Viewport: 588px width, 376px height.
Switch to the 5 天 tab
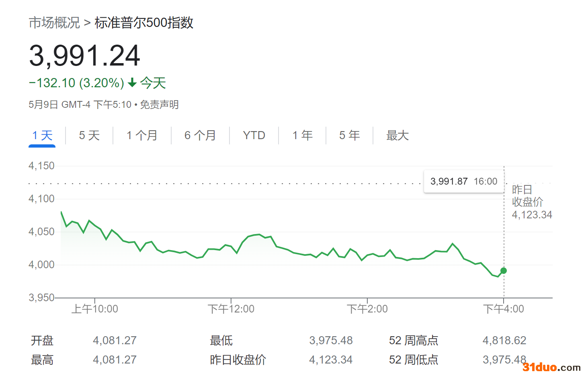(89, 136)
